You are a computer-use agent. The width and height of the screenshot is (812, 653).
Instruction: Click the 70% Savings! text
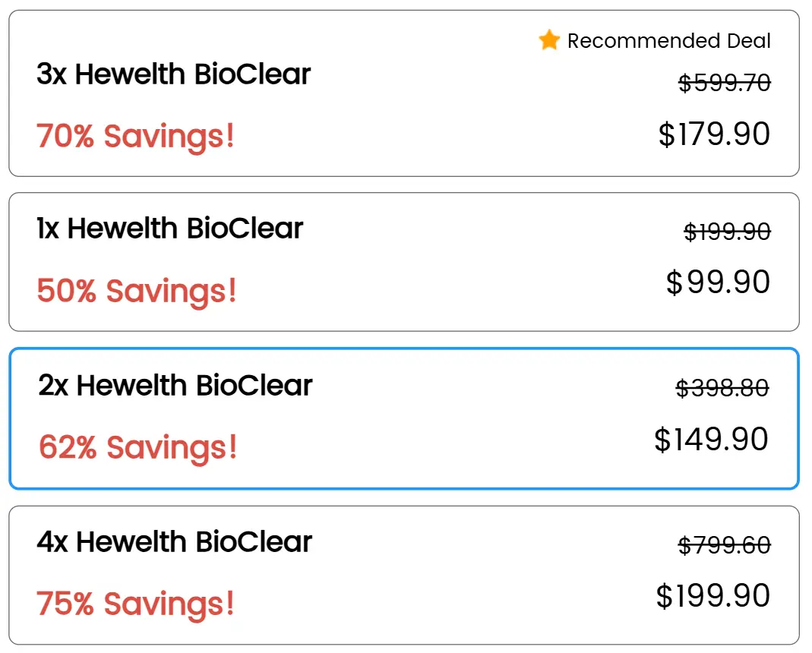click(135, 136)
